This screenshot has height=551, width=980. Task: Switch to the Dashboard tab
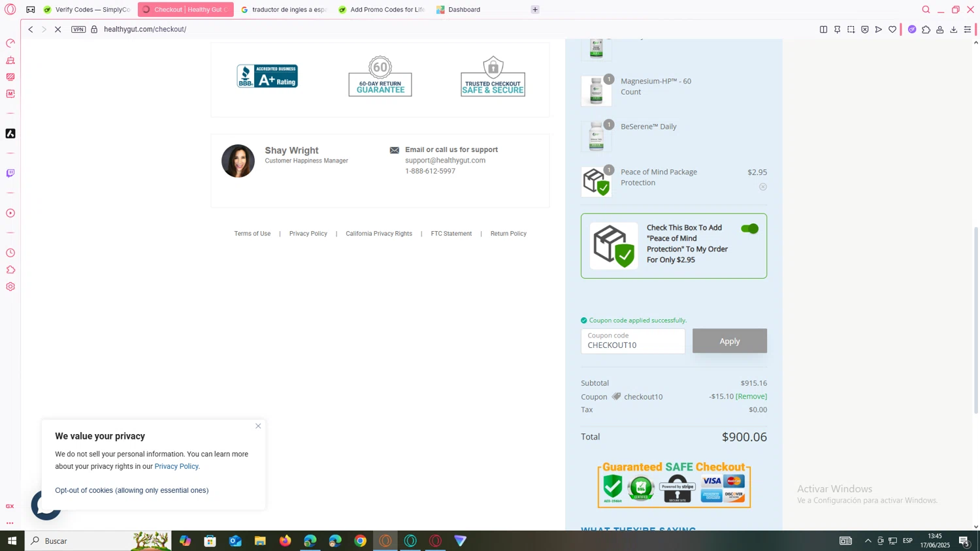pos(480,10)
